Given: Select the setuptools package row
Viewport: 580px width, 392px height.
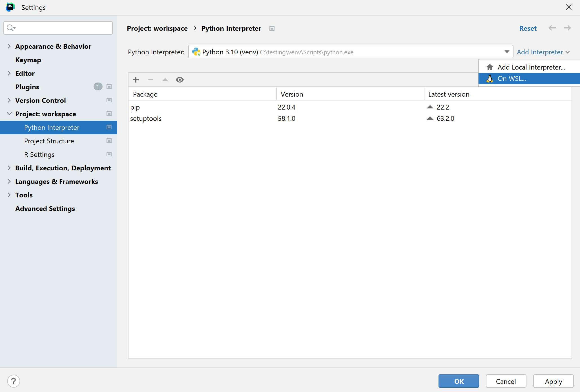Looking at the screenshot, I should (146, 118).
